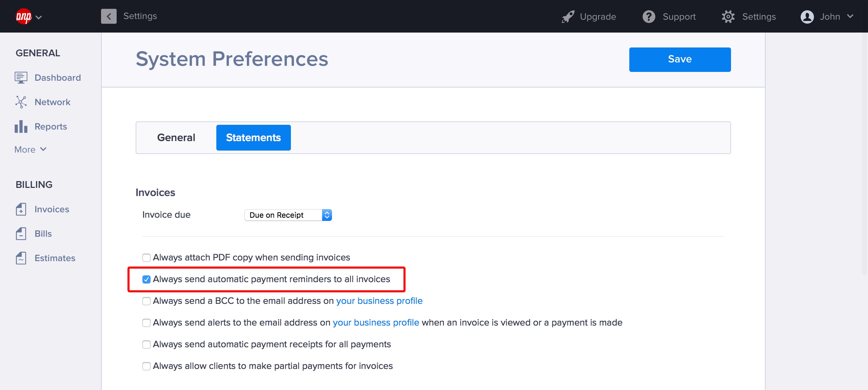Click the Support question mark icon
The height and width of the screenshot is (390, 868).
[649, 17]
